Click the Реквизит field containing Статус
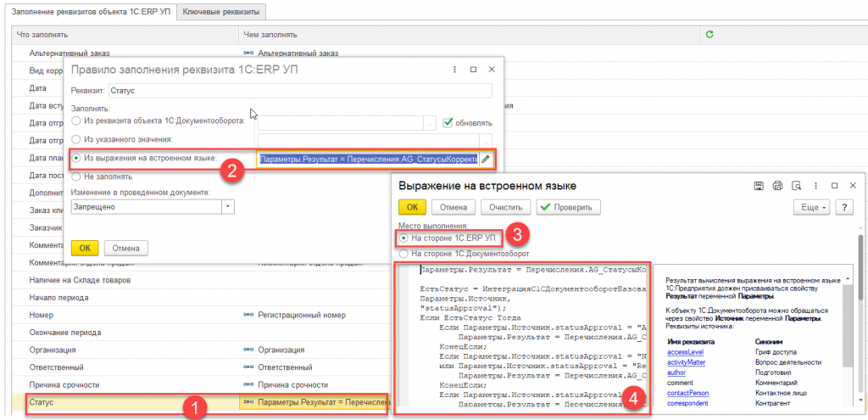This screenshot has height=420, width=868. (x=299, y=90)
